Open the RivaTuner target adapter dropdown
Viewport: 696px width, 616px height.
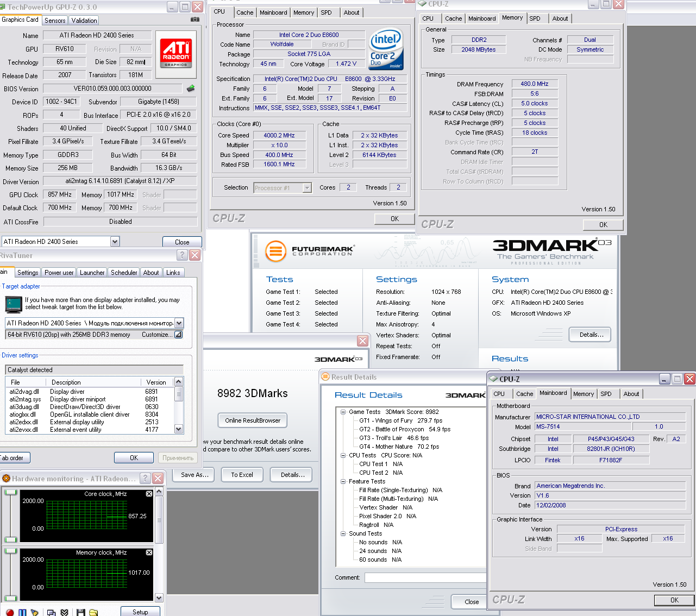(x=179, y=323)
